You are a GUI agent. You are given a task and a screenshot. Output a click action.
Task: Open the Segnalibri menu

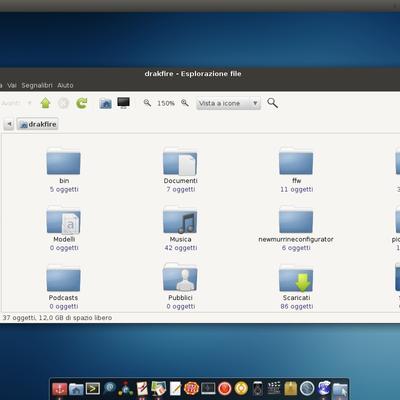click(37, 85)
